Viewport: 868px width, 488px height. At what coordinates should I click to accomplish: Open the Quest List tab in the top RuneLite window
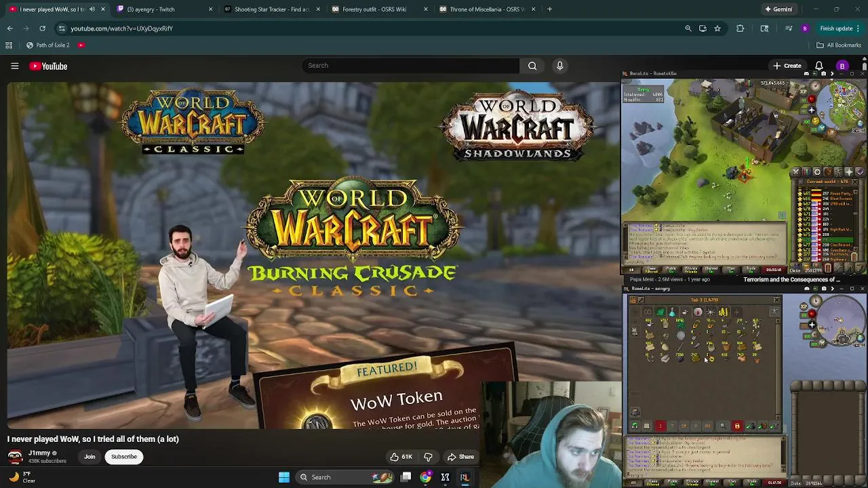817,171
